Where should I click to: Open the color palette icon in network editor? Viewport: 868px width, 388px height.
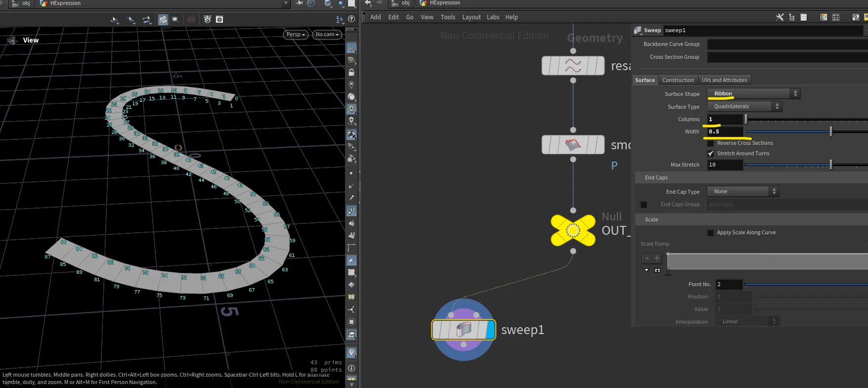coord(824,17)
